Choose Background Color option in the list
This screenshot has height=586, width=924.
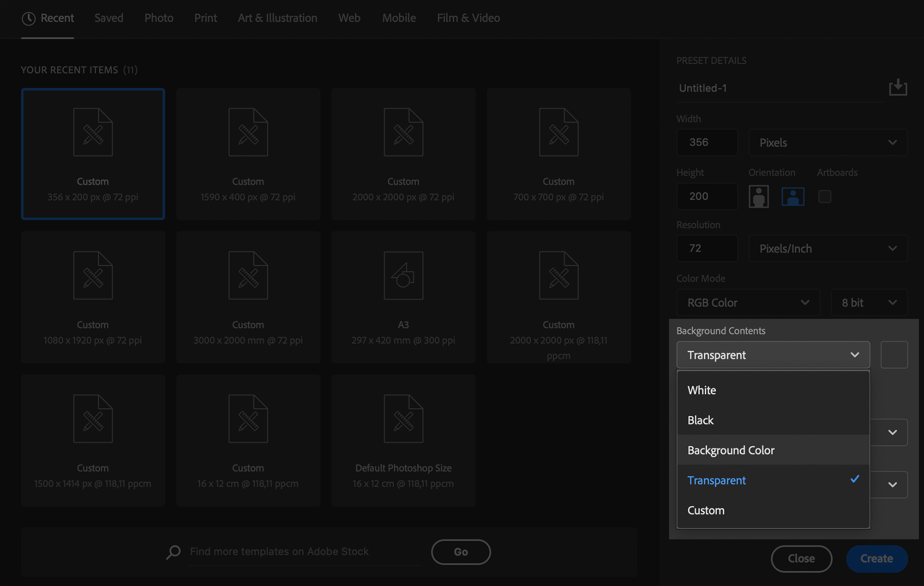pyautogui.click(x=773, y=450)
